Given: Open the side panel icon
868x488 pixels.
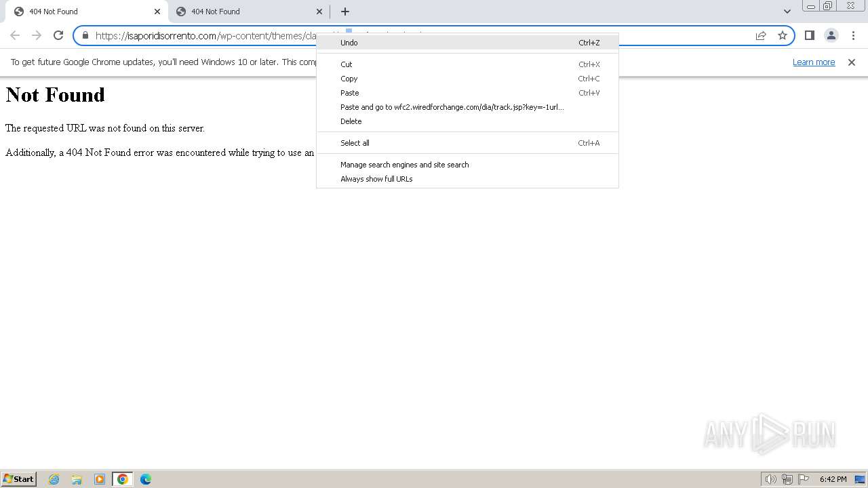Looking at the screenshot, I should click(809, 35).
